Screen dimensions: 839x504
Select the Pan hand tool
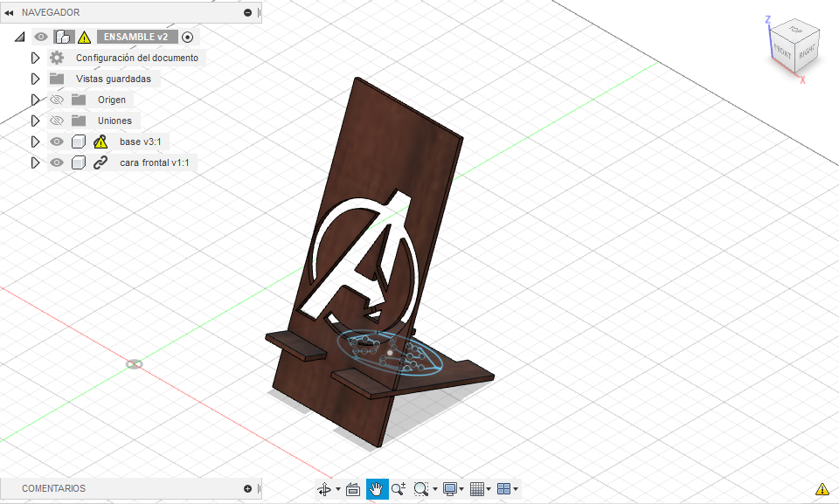(x=377, y=489)
